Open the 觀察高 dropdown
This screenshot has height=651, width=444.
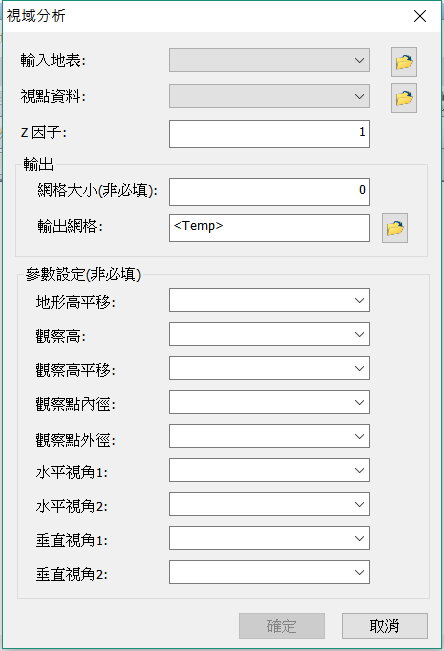pyautogui.click(x=269, y=334)
